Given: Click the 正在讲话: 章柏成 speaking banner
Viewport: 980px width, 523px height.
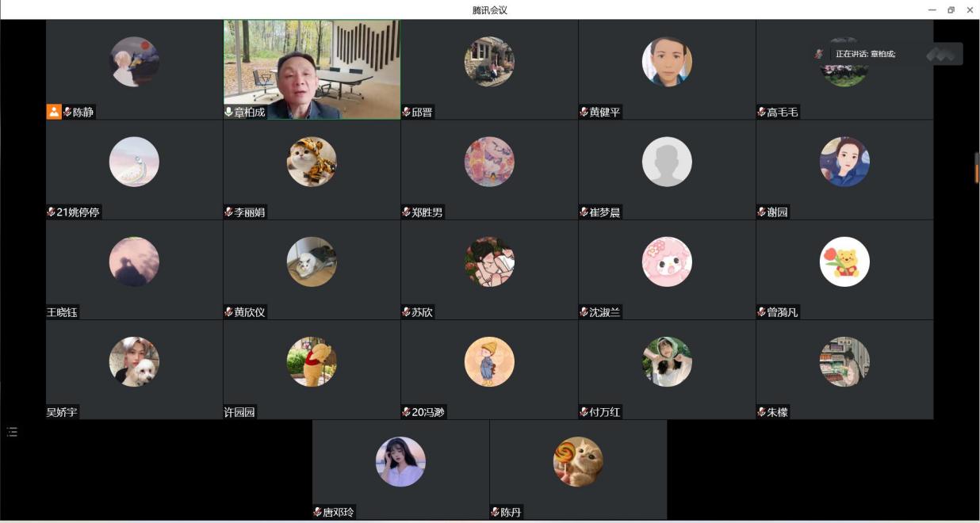Looking at the screenshot, I should (866, 54).
